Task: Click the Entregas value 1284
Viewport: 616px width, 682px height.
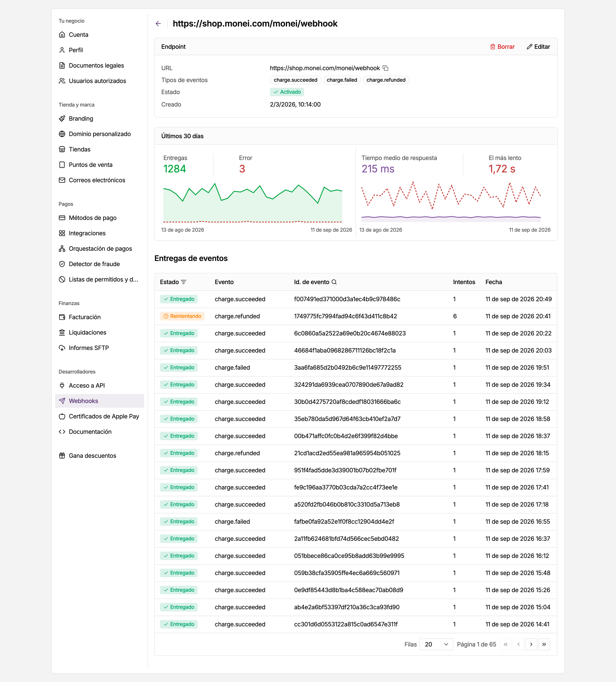Action: (175, 169)
